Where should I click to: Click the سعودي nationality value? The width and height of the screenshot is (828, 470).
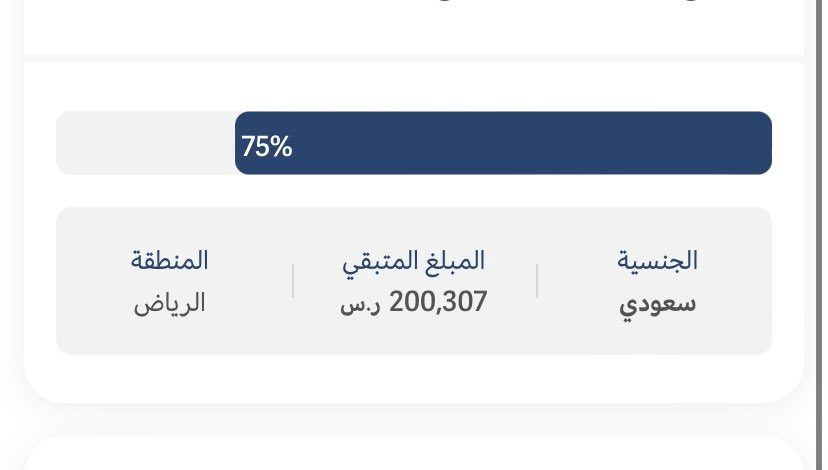(x=657, y=304)
